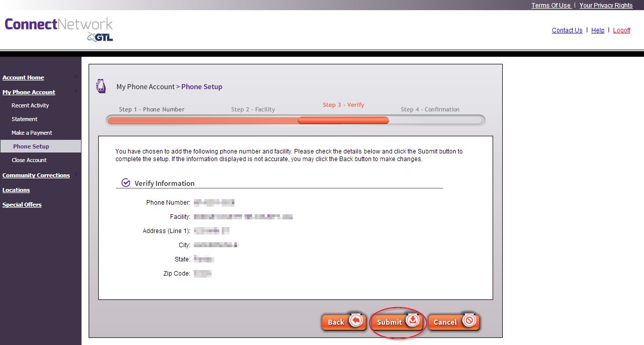Click the State label
644x345 pixels.
[183, 259]
